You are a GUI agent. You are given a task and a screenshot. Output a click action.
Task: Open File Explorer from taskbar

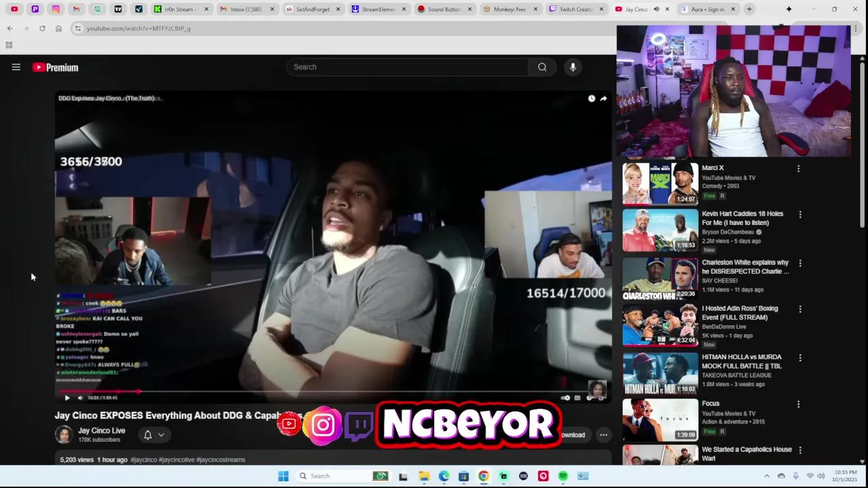tap(424, 476)
